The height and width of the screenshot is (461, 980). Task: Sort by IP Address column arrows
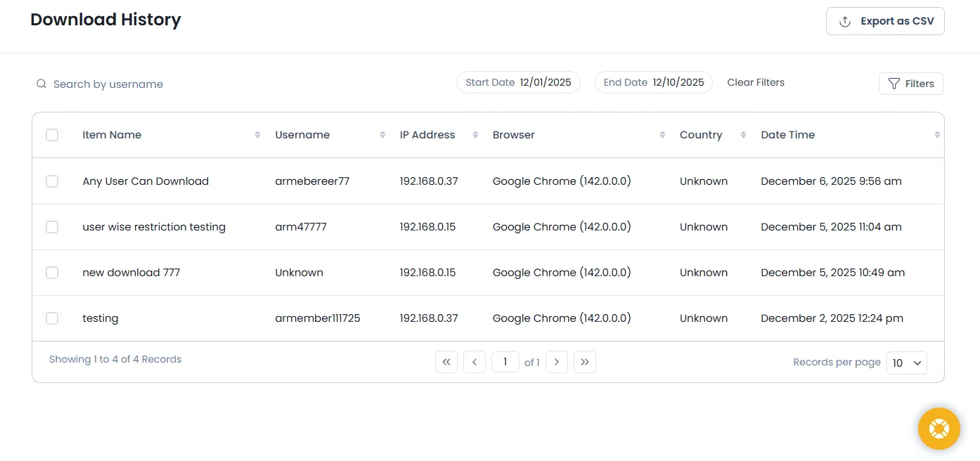click(475, 135)
